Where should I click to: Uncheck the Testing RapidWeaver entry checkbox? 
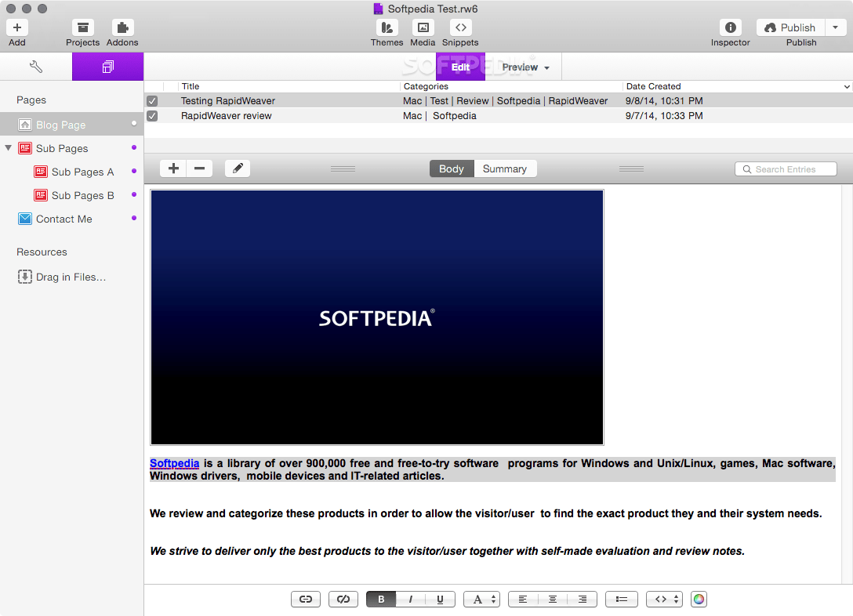pos(152,101)
